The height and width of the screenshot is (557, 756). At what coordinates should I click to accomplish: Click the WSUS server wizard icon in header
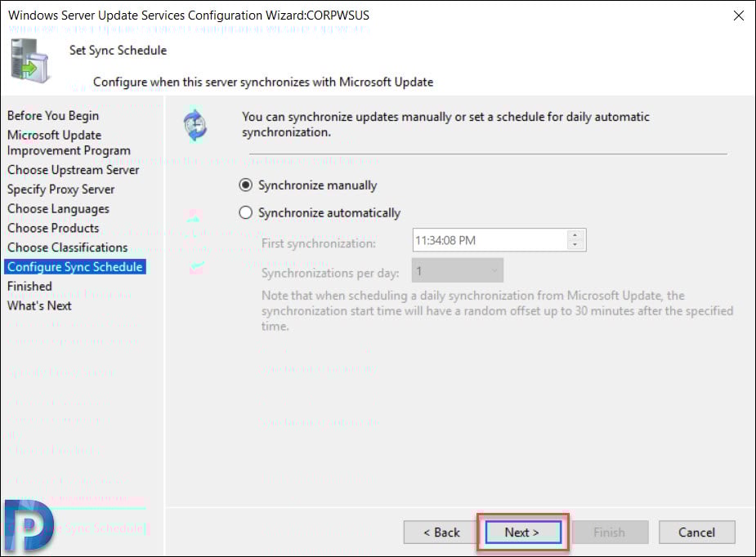30,60
